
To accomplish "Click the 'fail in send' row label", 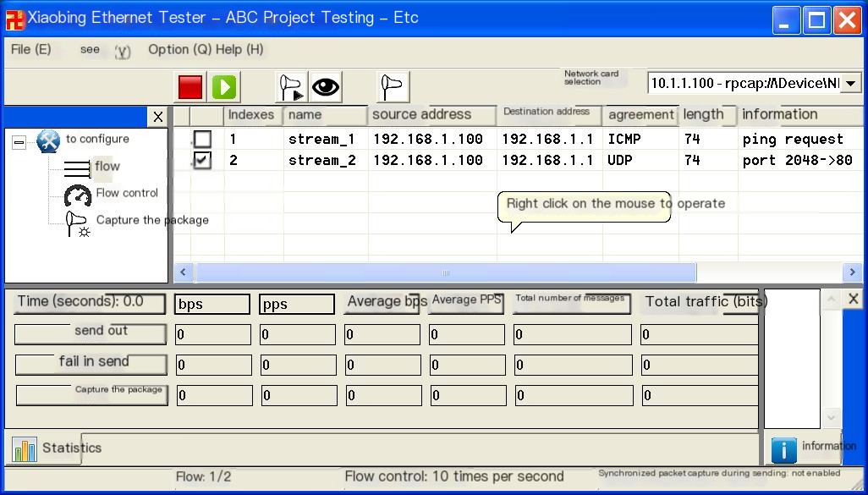I will (x=91, y=364).
